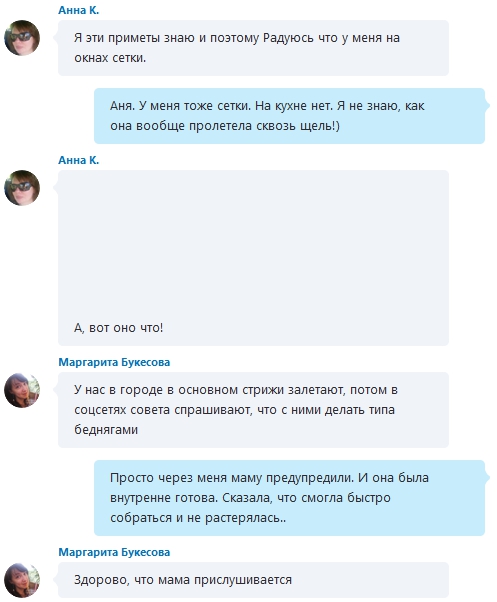Open bottom Маргарита Букесова name link

tap(114, 552)
